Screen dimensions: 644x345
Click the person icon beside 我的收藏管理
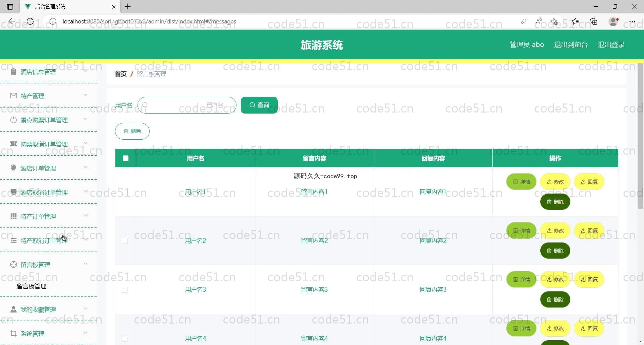point(13,309)
